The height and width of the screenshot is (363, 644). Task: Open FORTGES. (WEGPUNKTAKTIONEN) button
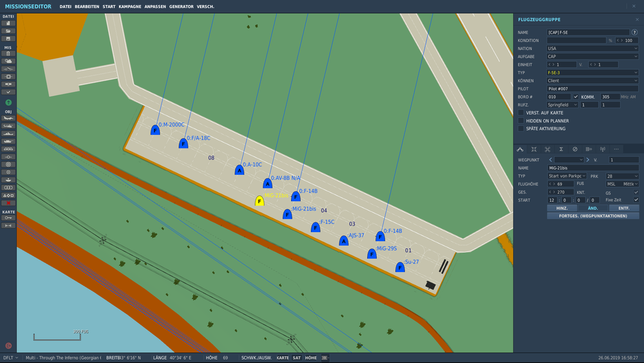pyautogui.click(x=592, y=216)
